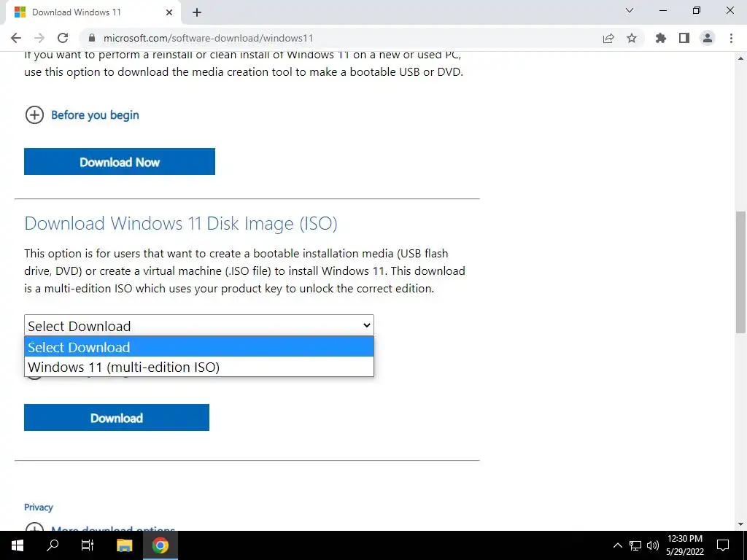
Task: Expand the Before you begin section
Action: [x=34, y=114]
